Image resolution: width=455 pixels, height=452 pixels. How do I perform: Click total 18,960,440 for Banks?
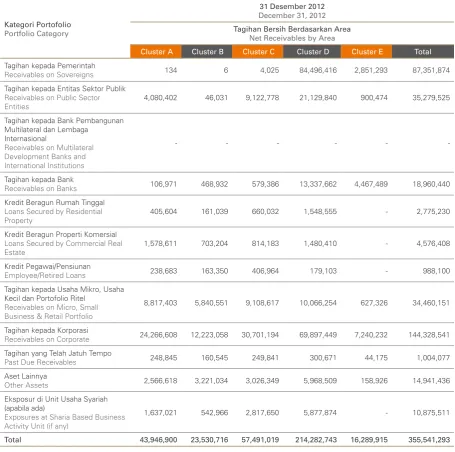tap(431, 184)
